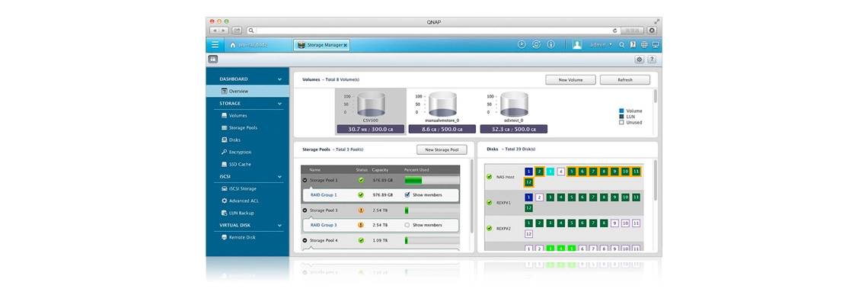Uncheck Show members for RAID Group 1
The image size is (868, 305).
click(407, 195)
